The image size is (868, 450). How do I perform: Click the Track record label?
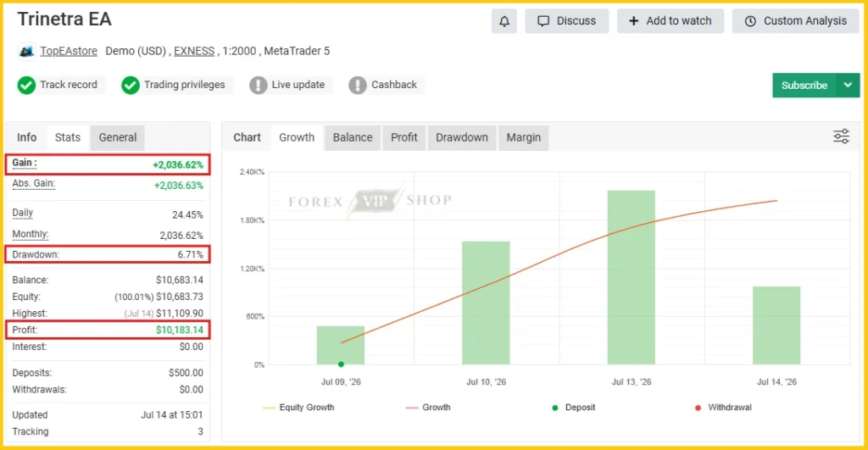[69, 85]
